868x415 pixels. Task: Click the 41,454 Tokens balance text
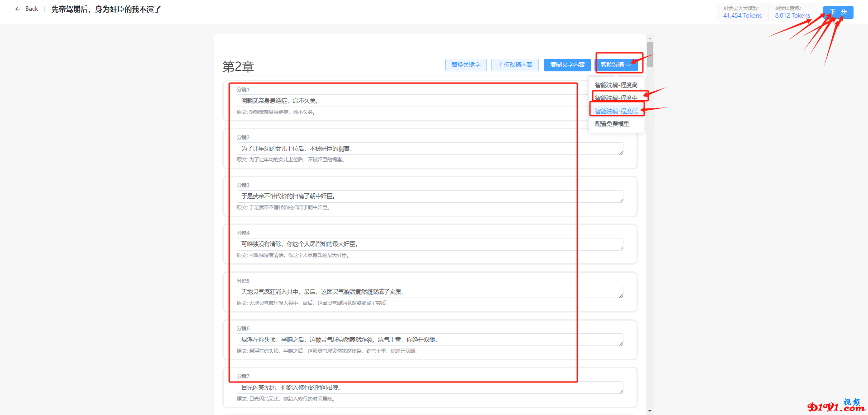click(x=742, y=15)
